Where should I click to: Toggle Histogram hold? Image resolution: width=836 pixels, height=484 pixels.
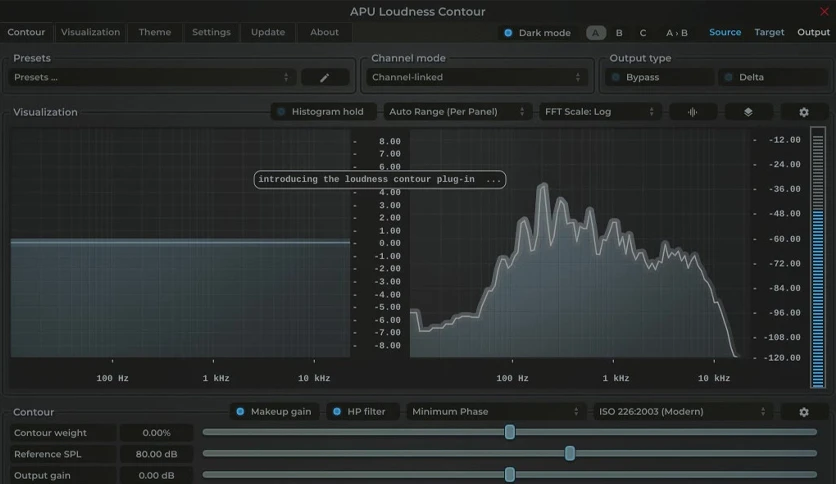[323, 112]
